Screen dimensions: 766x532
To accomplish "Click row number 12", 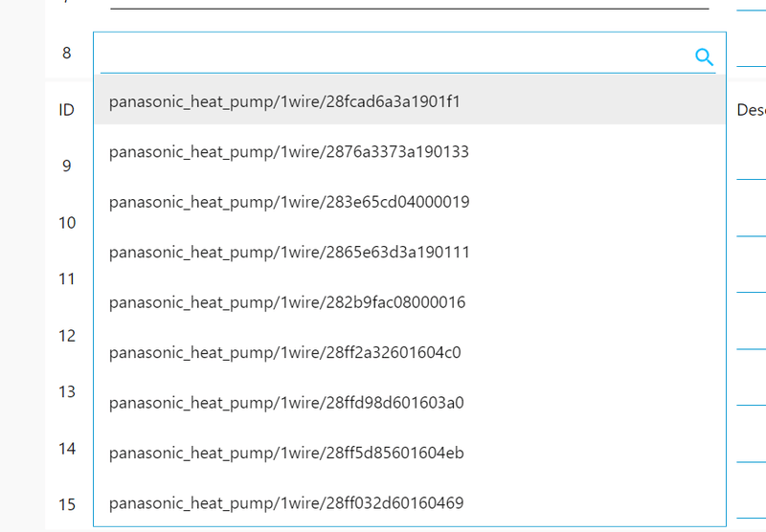I will tap(66, 336).
